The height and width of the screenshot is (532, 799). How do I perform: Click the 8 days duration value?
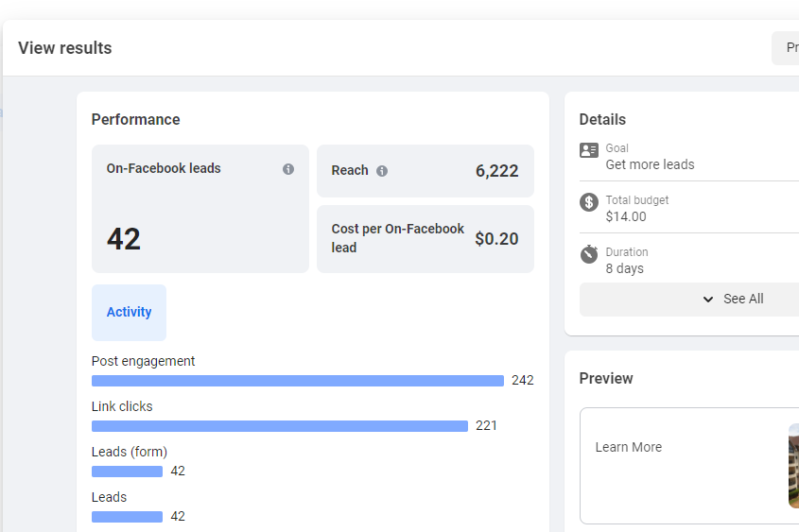pos(624,268)
